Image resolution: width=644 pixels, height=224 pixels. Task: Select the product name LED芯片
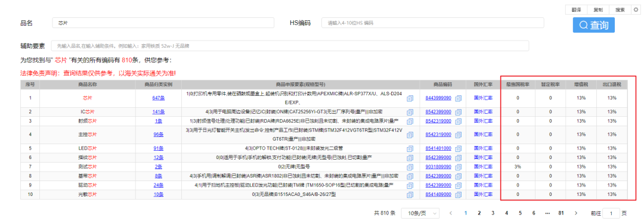point(88,148)
